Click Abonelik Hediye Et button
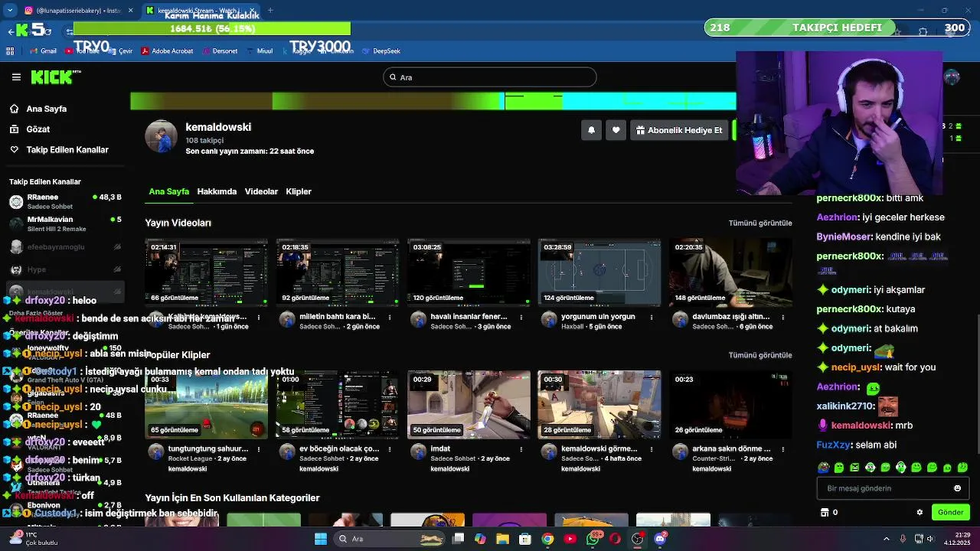This screenshot has height=551, width=980. pyautogui.click(x=679, y=130)
